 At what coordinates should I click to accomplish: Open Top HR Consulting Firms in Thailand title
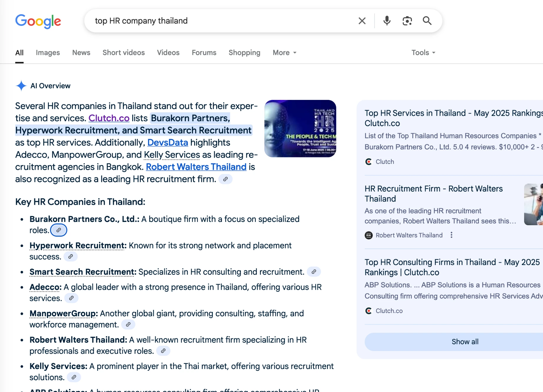452,267
